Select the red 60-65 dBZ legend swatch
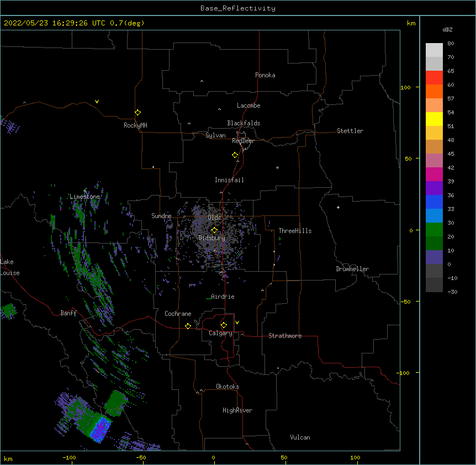476x465 pixels. point(434,78)
